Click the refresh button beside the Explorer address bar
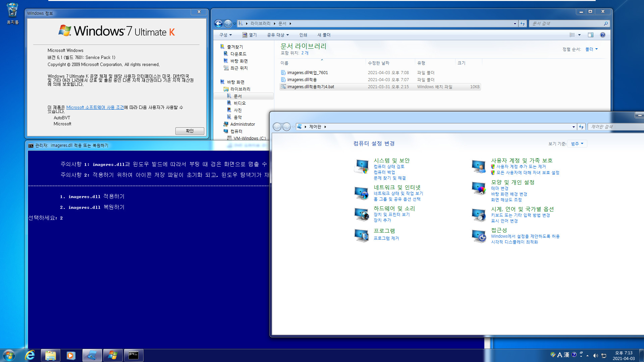644x362 pixels. pos(522,23)
